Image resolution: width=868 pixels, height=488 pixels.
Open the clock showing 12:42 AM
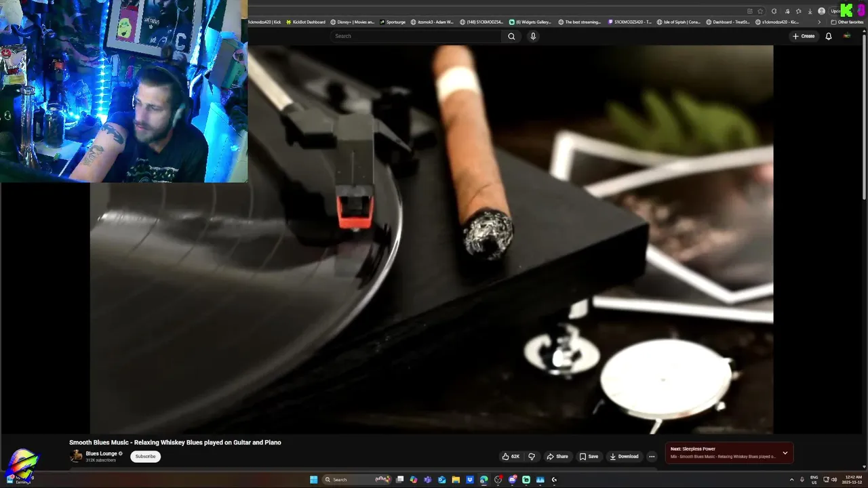[853, 480]
